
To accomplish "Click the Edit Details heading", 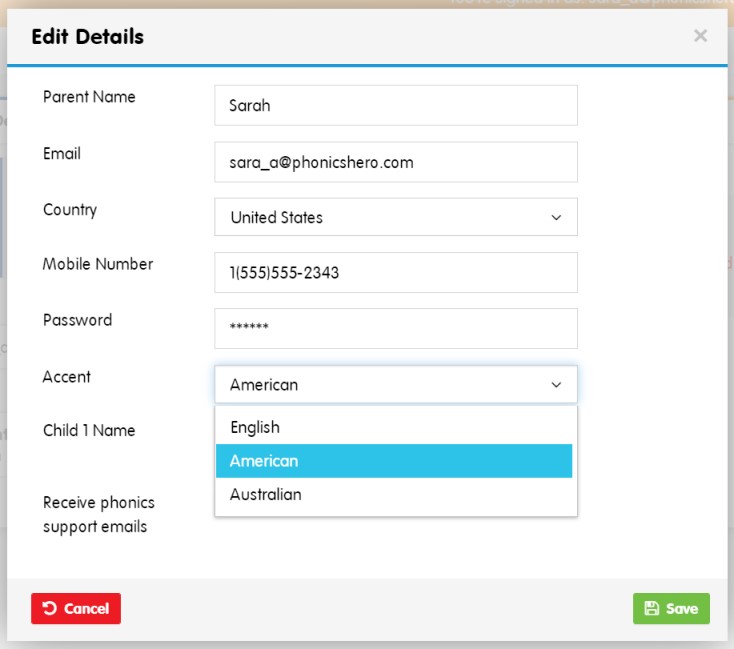I will click(88, 37).
